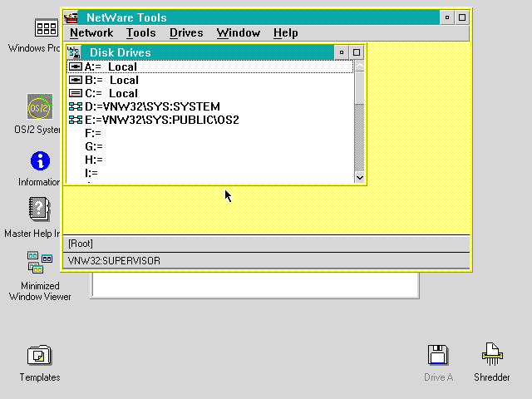Select the B:= Local drive row
Screen dimensions: 532x399
click(x=210, y=80)
